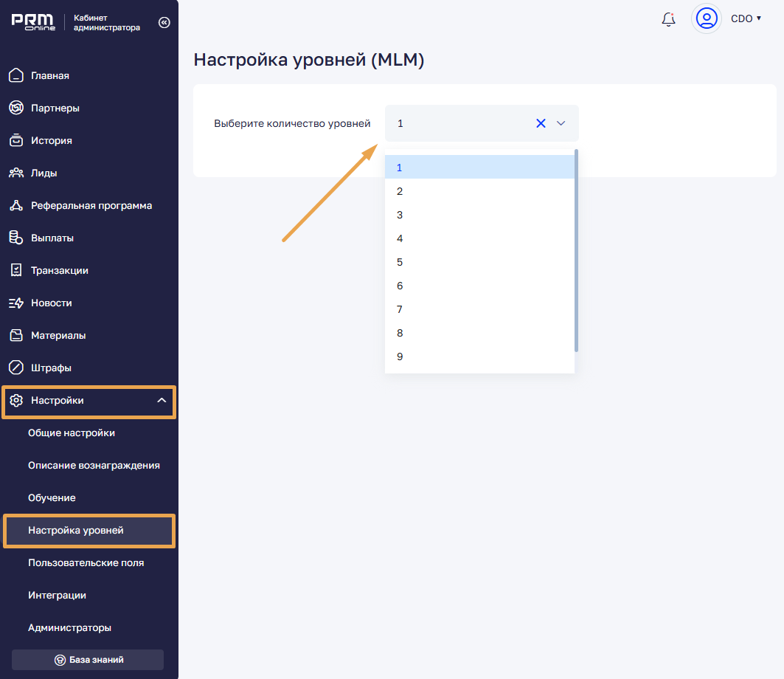Open the CDO user menu

tap(746, 18)
